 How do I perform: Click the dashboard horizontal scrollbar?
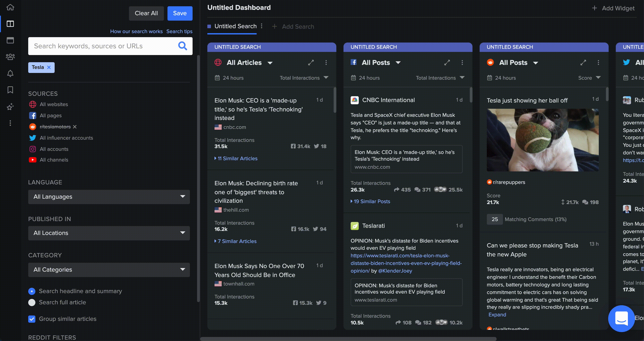(x=348, y=339)
